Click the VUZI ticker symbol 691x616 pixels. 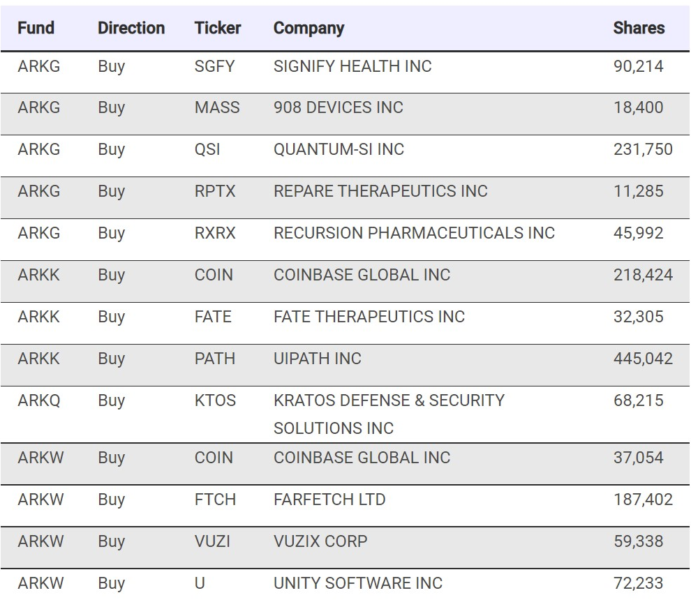pos(212,542)
